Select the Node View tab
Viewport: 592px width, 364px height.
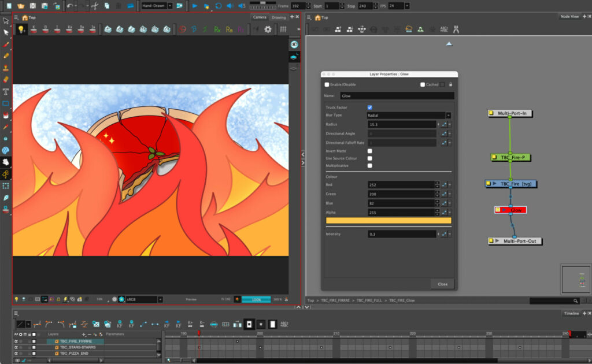[x=569, y=17]
